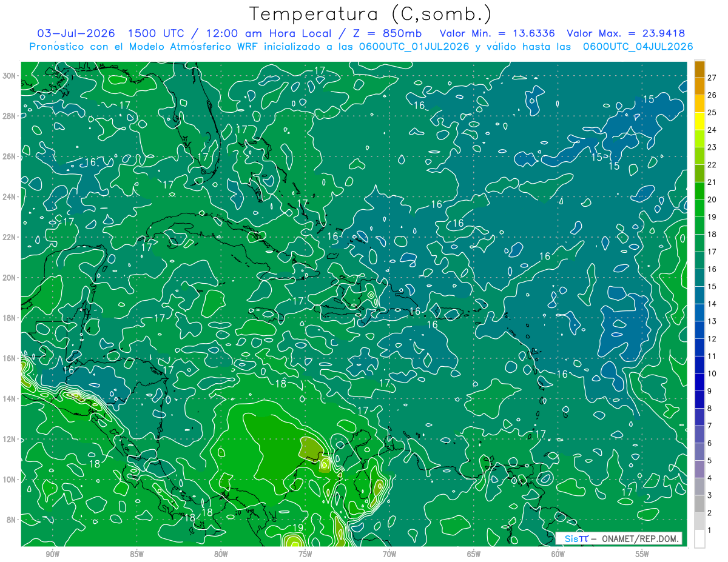728x562 pixels.
Task: Click the dark orange swatch above legend value 27
Action: pyautogui.click(x=700, y=69)
